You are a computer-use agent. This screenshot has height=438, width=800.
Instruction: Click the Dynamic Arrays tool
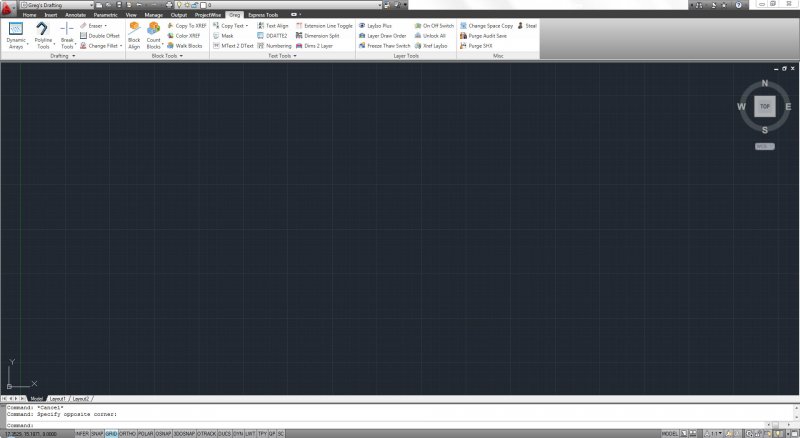(x=16, y=36)
